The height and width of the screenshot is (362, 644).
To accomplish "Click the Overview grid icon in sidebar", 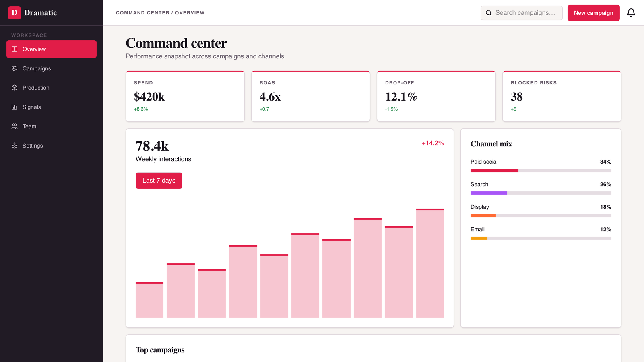I will 14,49.
